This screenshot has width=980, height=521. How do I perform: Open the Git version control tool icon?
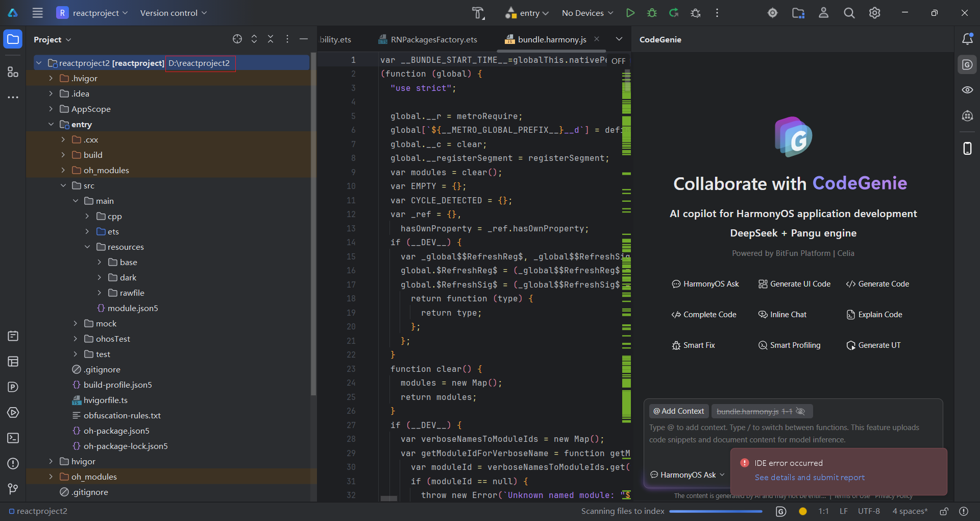[13, 489]
